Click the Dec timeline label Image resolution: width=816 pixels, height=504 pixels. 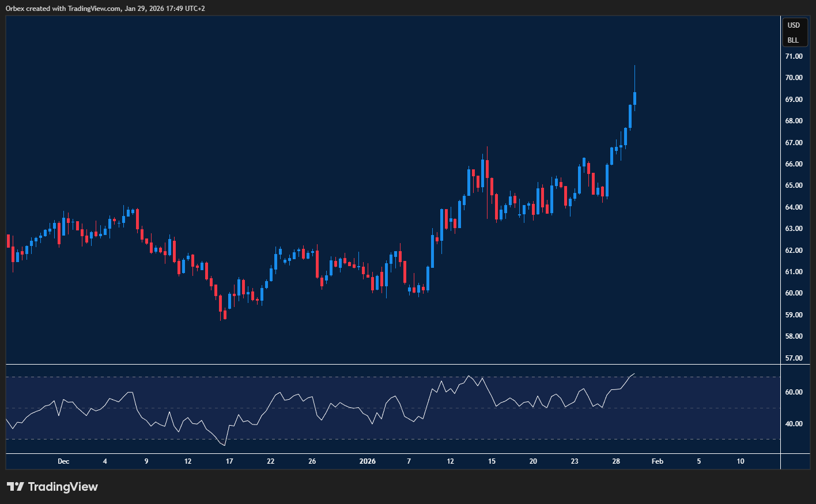pos(63,461)
